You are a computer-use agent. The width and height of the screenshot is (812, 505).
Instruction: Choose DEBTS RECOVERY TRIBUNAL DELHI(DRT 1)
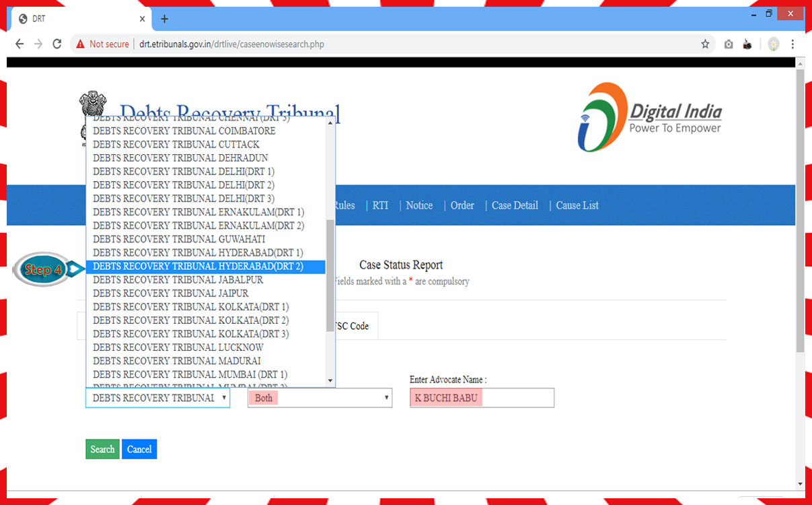pyautogui.click(x=206, y=172)
